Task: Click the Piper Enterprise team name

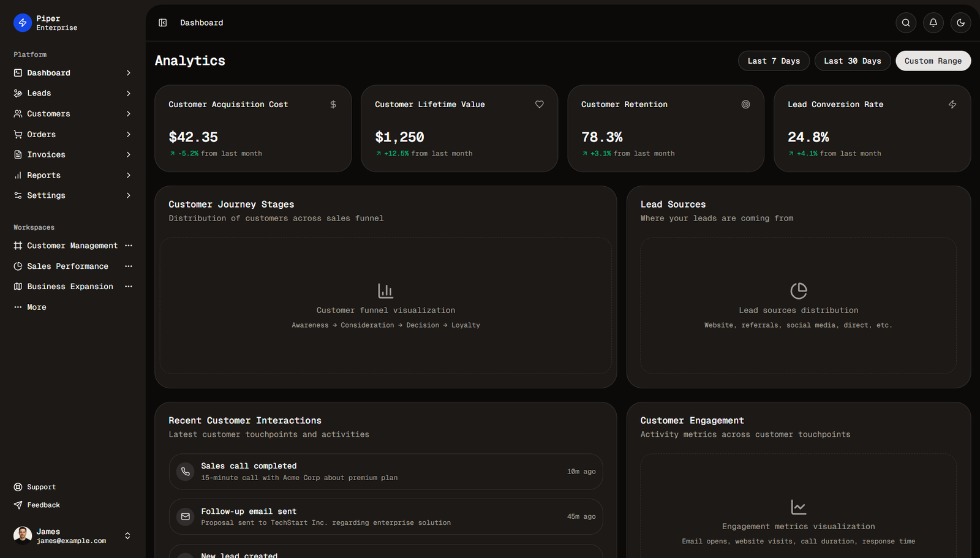Action: pyautogui.click(x=57, y=23)
